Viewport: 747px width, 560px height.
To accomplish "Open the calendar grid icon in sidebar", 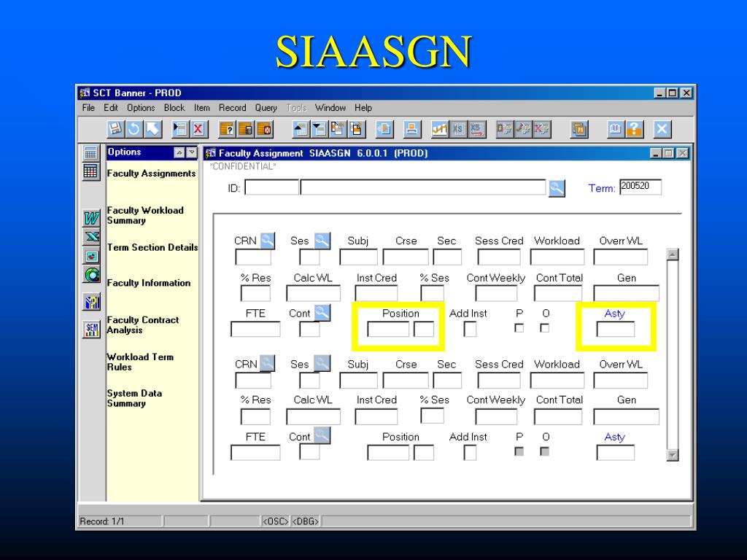I will tap(90, 171).
